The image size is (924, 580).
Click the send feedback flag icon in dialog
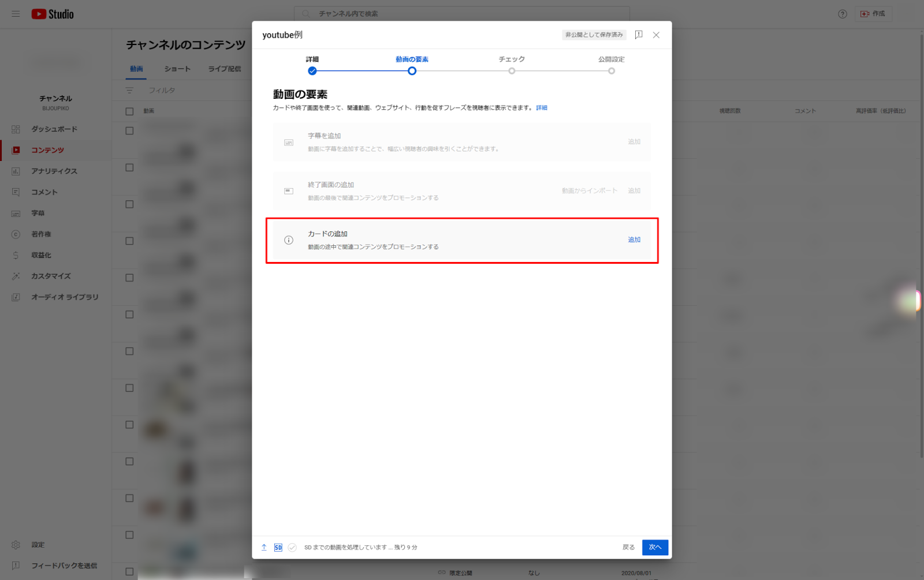tap(639, 35)
